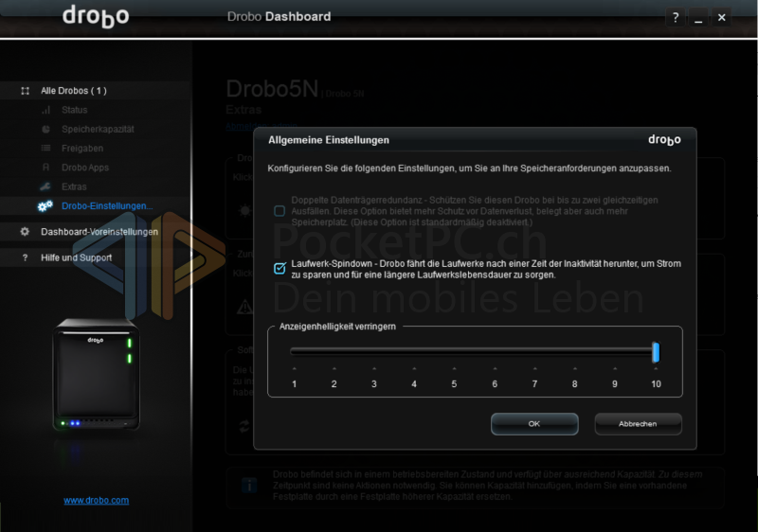Image resolution: width=758 pixels, height=532 pixels.
Task: Click the Anzeigenhelligkeit verringern label
Action: coord(337,327)
